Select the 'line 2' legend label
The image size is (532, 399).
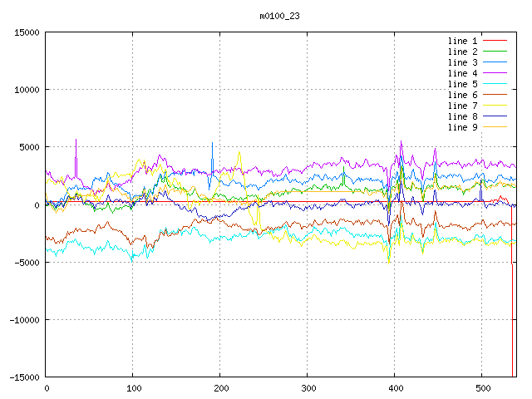coord(462,52)
